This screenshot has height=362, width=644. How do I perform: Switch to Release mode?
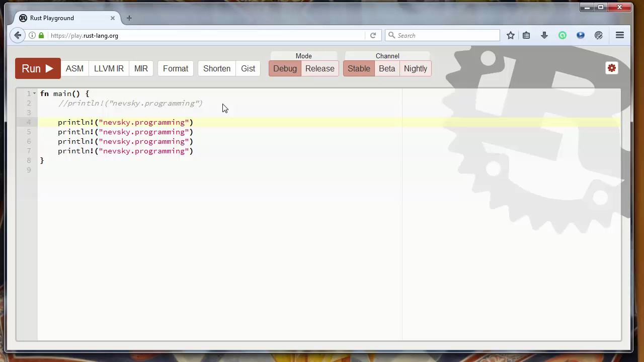(320, 68)
